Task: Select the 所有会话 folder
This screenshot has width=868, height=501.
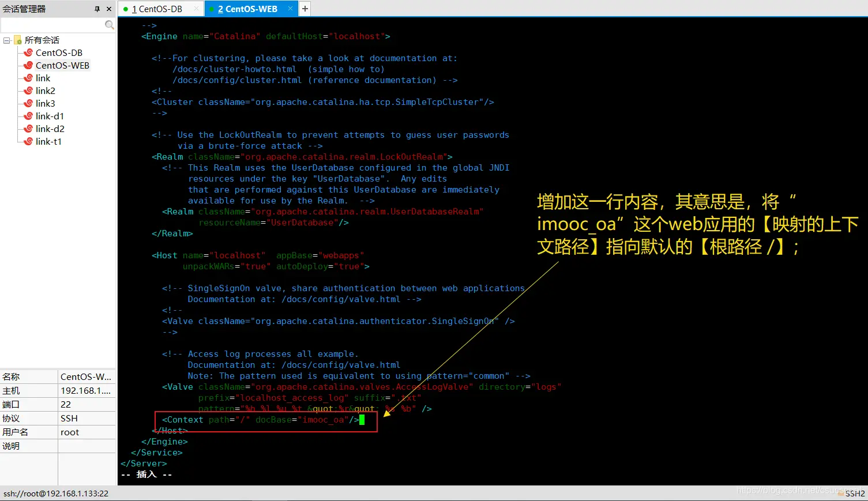Action: 42,40
